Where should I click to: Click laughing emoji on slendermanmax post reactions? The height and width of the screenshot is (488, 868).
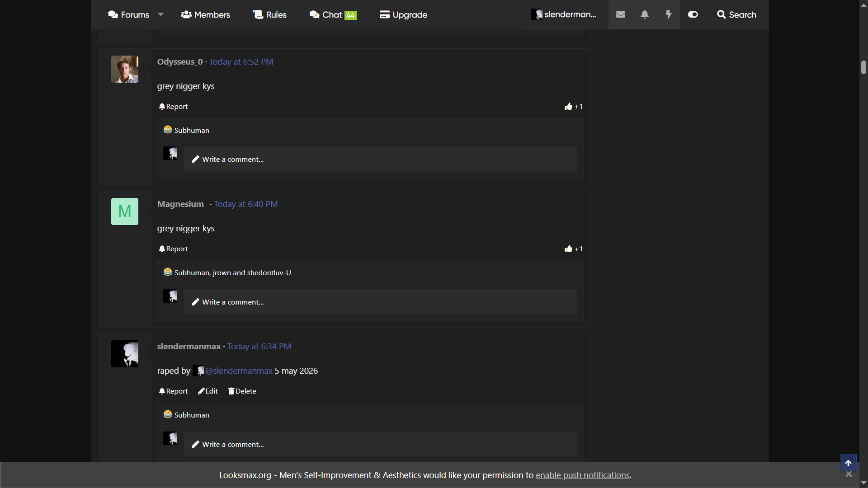click(167, 414)
